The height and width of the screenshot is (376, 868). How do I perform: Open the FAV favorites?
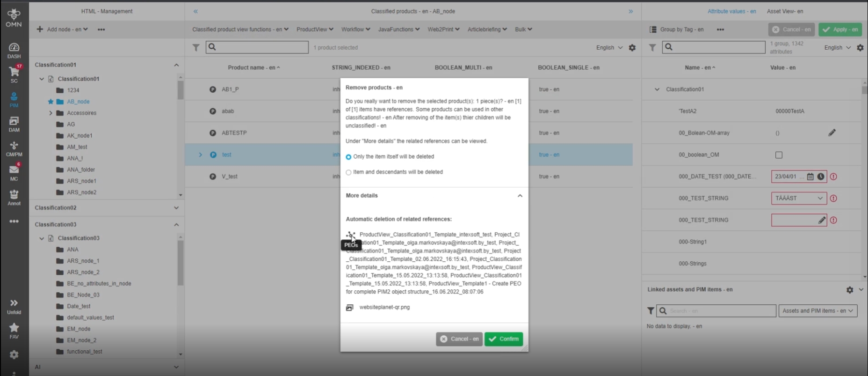[x=14, y=331]
